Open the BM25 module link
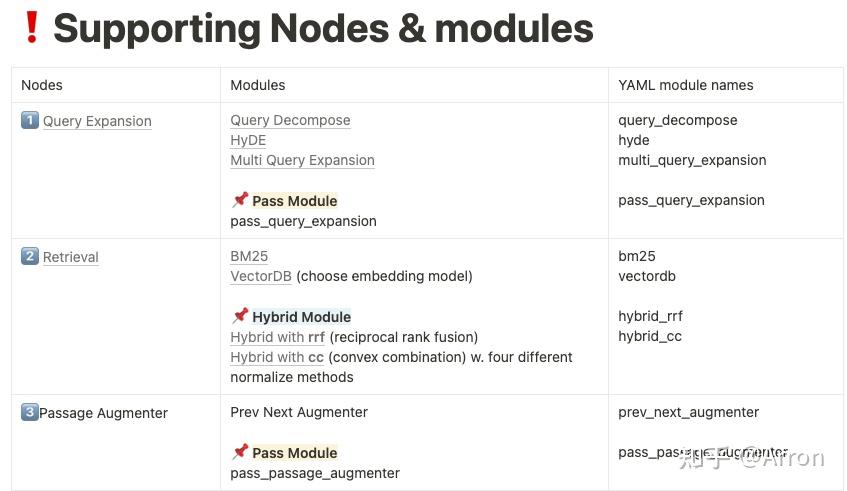847x491 pixels. 249,256
